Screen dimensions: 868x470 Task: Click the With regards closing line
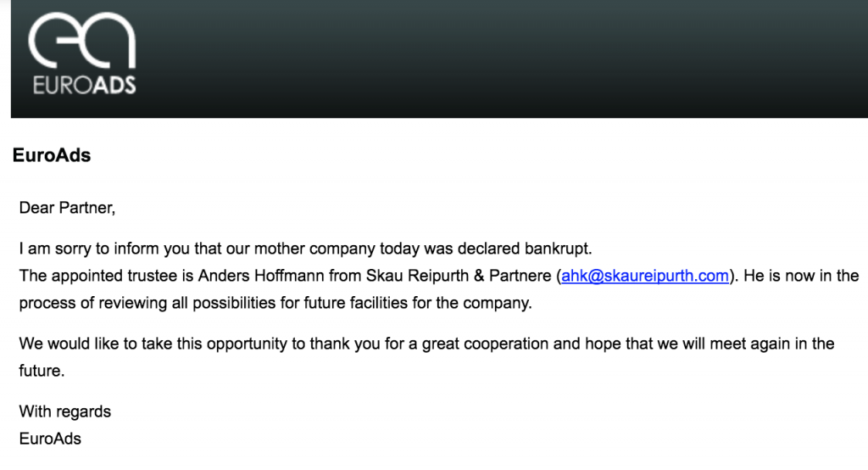click(64, 411)
